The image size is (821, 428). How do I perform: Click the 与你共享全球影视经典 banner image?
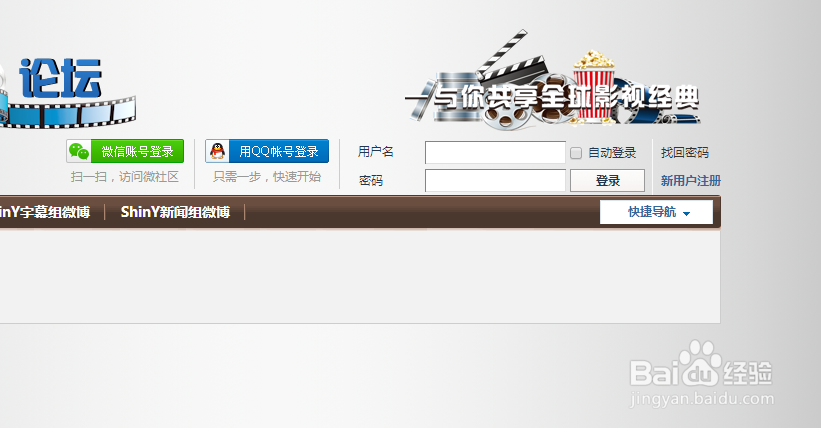(x=552, y=80)
